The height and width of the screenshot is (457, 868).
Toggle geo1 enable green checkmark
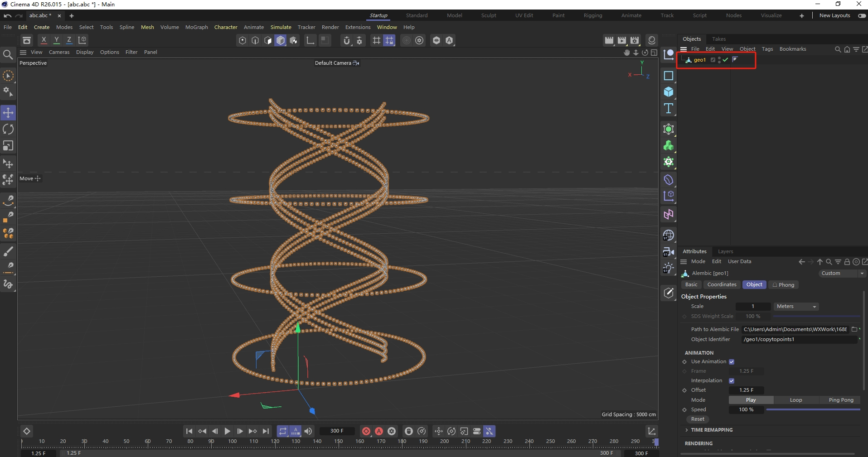pyautogui.click(x=725, y=60)
